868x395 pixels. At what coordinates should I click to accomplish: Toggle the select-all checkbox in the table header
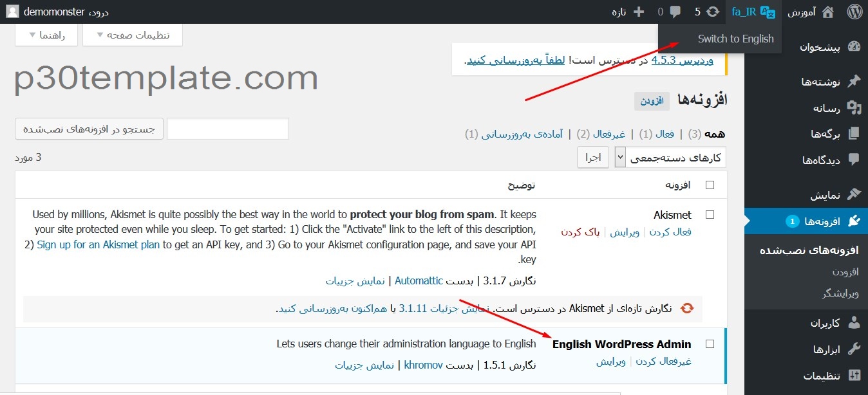tap(710, 185)
